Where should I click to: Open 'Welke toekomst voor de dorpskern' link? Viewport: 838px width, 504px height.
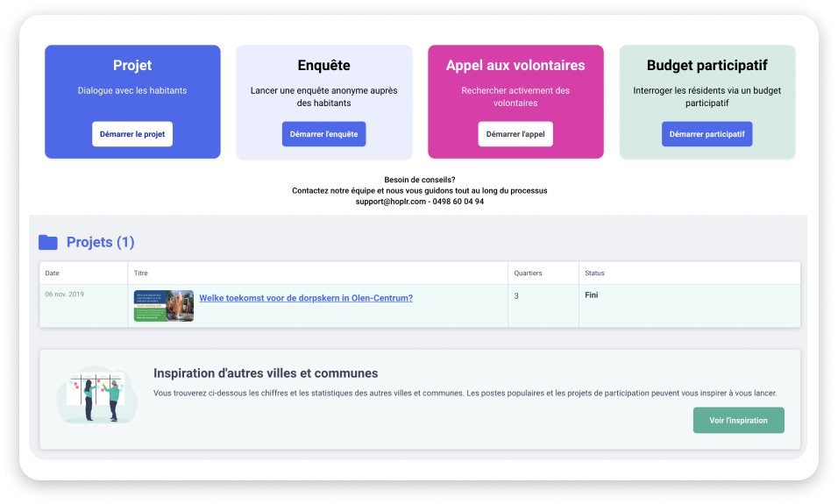coord(306,298)
